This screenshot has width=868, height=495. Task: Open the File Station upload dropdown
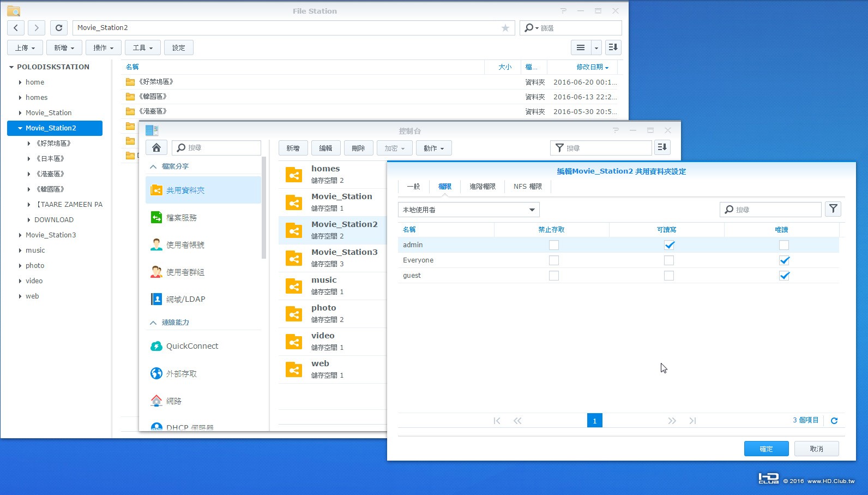coord(25,47)
